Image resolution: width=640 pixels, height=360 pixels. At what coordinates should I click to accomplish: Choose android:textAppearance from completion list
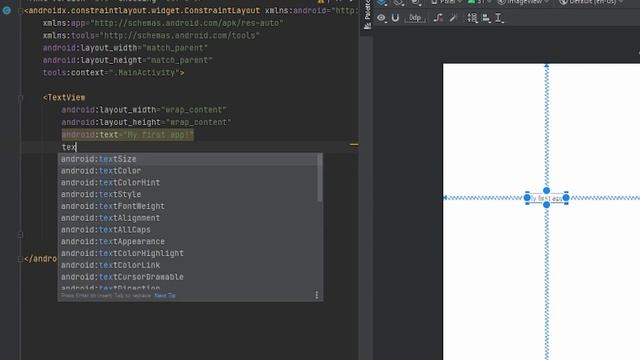click(189, 242)
